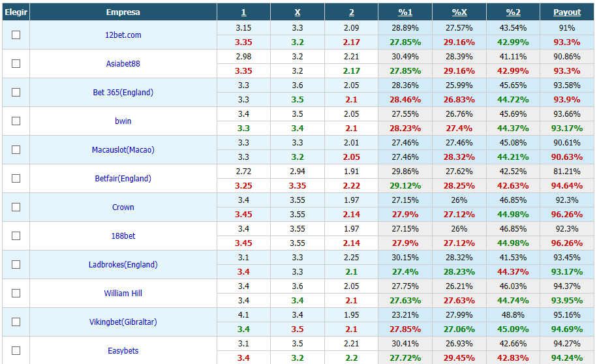Enable the Vikingbet(Gibraltar) checkbox

(x=16, y=322)
